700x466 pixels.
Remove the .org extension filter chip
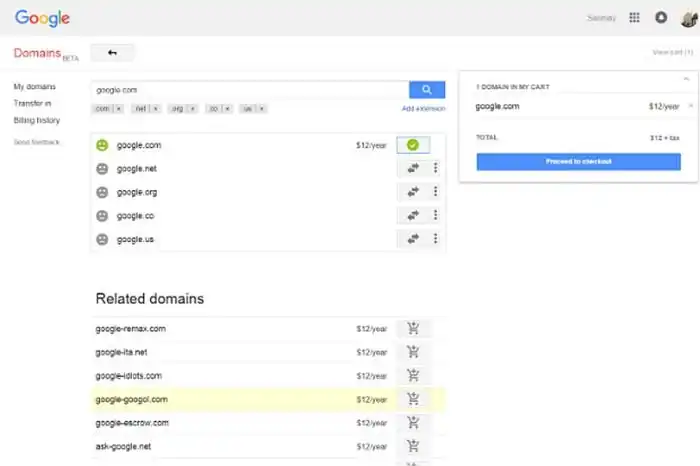pos(190,108)
